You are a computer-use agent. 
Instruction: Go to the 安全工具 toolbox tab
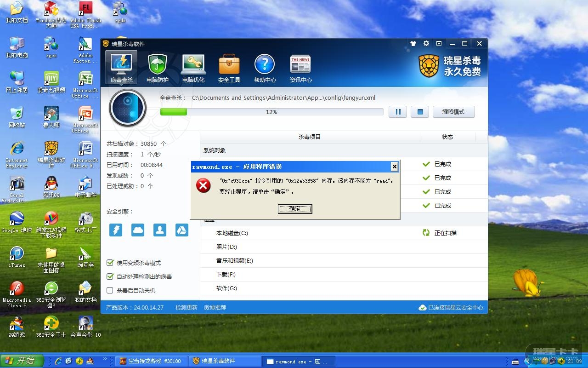(229, 68)
